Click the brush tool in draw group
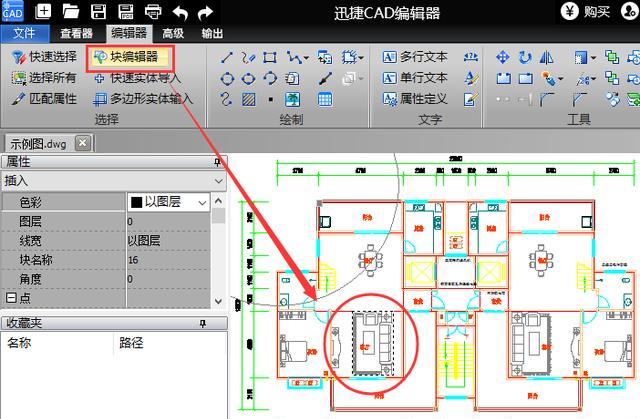Viewport: 640px width, 419px height. [x=325, y=78]
